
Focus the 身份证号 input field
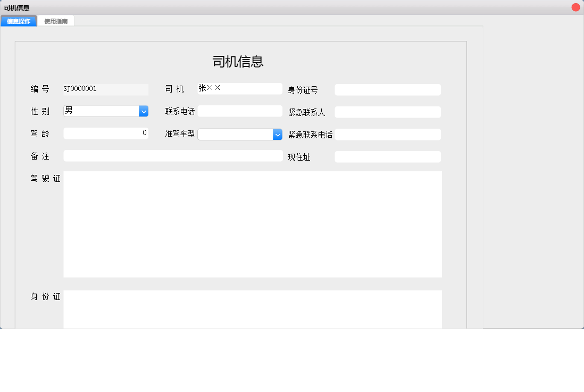pyautogui.click(x=388, y=90)
